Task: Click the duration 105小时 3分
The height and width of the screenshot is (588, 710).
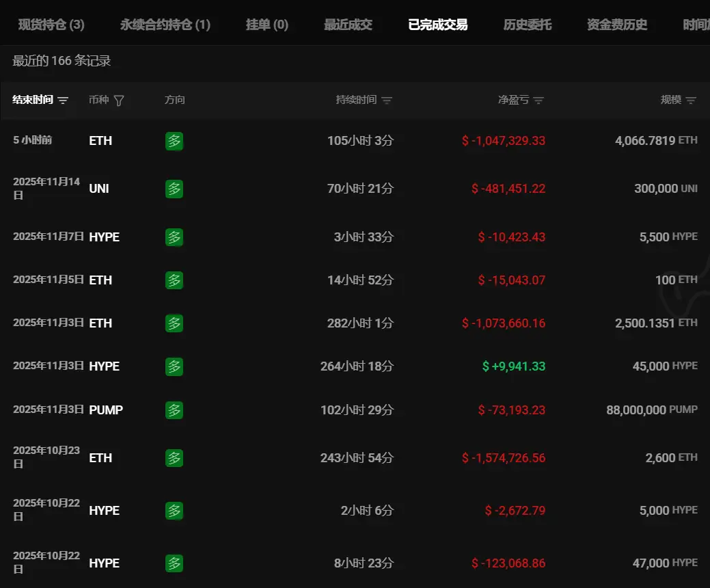Action: point(360,140)
